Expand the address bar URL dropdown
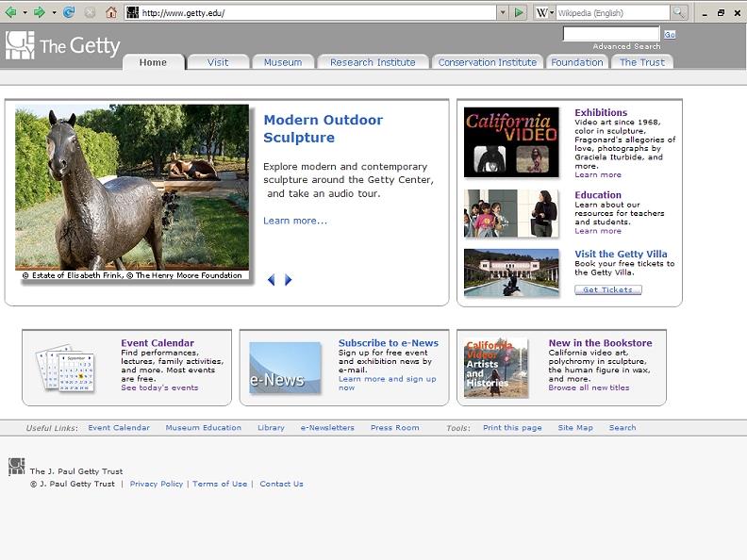The height and width of the screenshot is (560, 747). click(503, 13)
